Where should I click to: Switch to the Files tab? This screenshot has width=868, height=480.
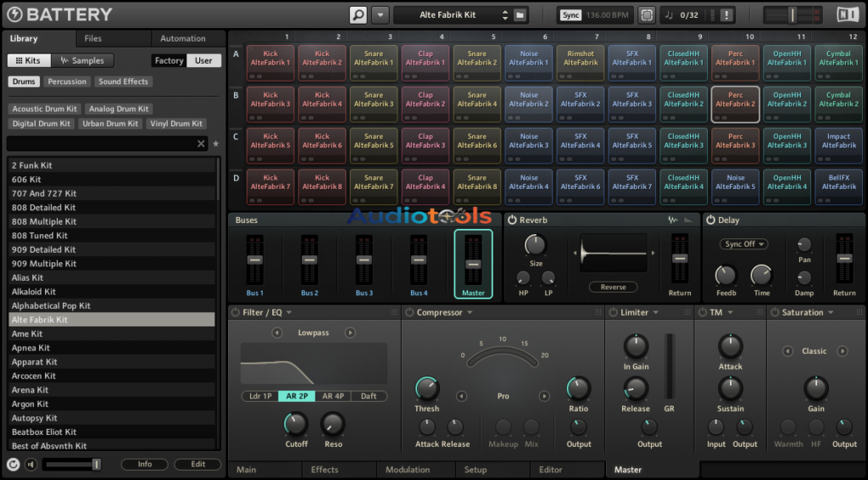coord(93,38)
